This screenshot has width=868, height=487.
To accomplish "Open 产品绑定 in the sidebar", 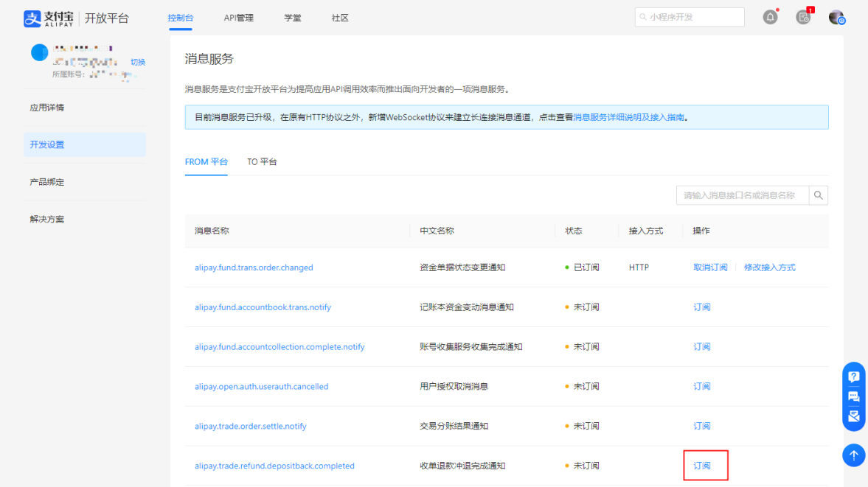I will [85, 182].
